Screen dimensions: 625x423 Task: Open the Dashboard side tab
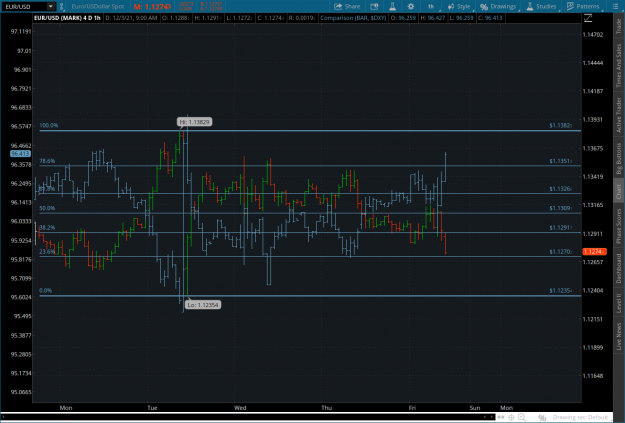point(619,268)
